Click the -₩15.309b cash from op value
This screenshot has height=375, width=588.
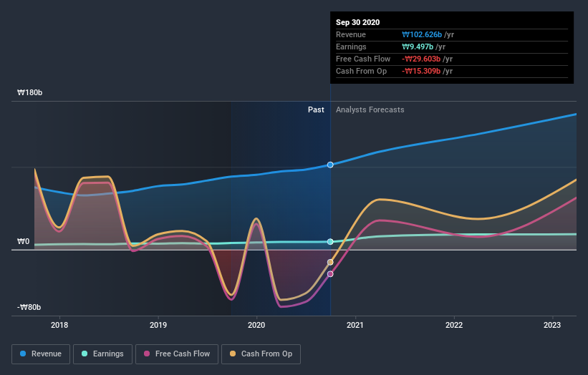tap(421, 71)
